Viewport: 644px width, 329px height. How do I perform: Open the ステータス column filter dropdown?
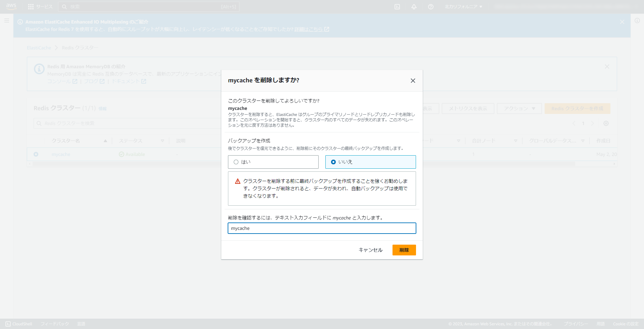[x=163, y=141]
